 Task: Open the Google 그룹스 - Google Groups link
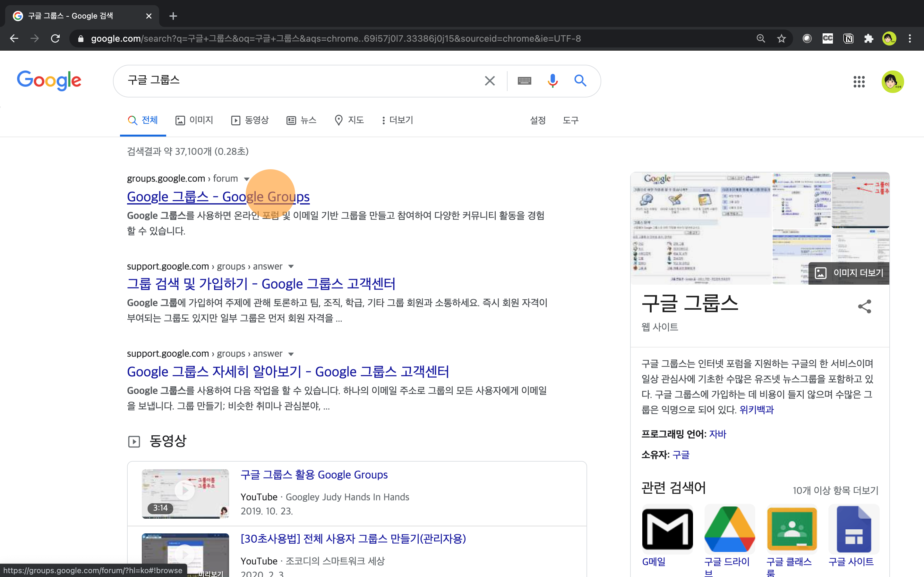218,197
